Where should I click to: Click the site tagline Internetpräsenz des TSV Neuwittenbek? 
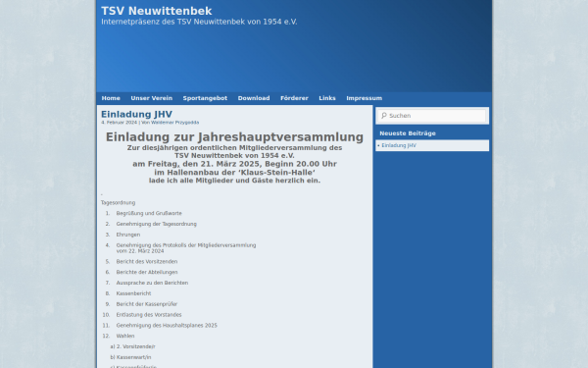point(199,22)
